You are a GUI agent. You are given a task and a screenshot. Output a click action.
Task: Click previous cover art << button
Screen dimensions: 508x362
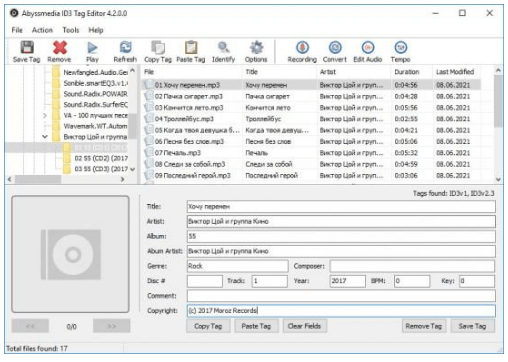30,326
